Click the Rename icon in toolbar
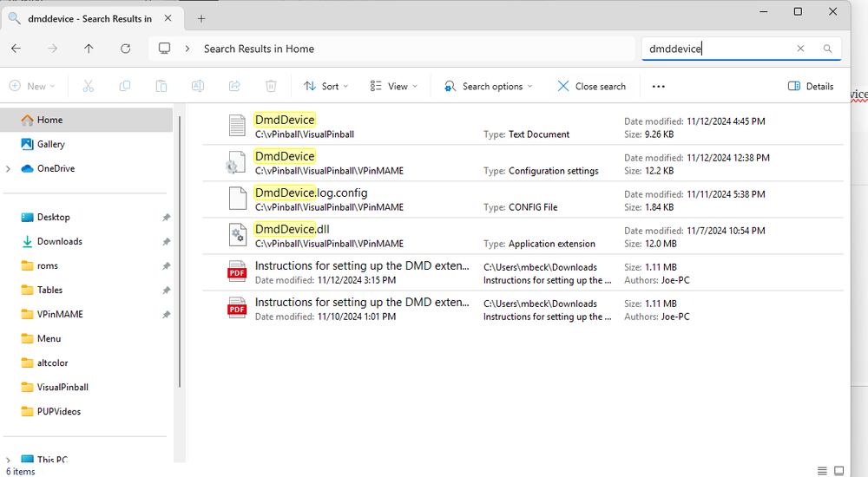Screen dimensions: 868x477 click(x=198, y=86)
